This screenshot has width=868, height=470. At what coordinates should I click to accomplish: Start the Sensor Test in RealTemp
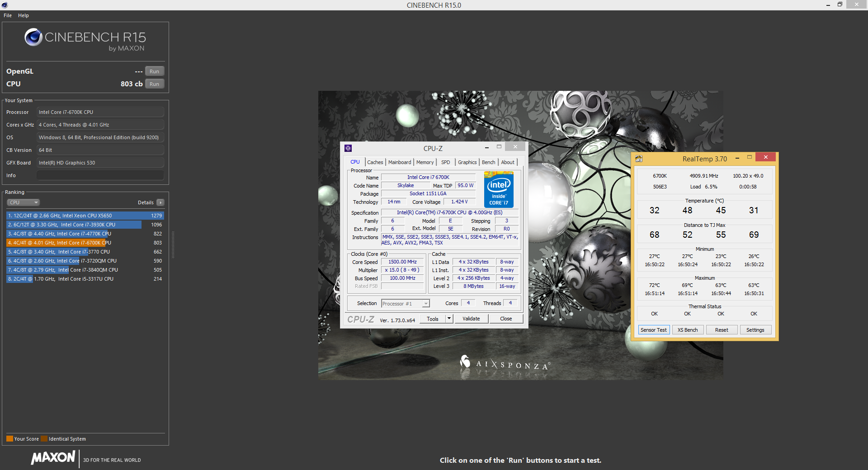tap(654, 330)
